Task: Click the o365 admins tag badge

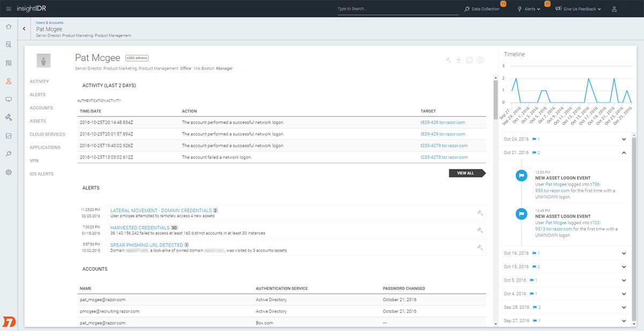Action: pyautogui.click(x=137, y=57)
